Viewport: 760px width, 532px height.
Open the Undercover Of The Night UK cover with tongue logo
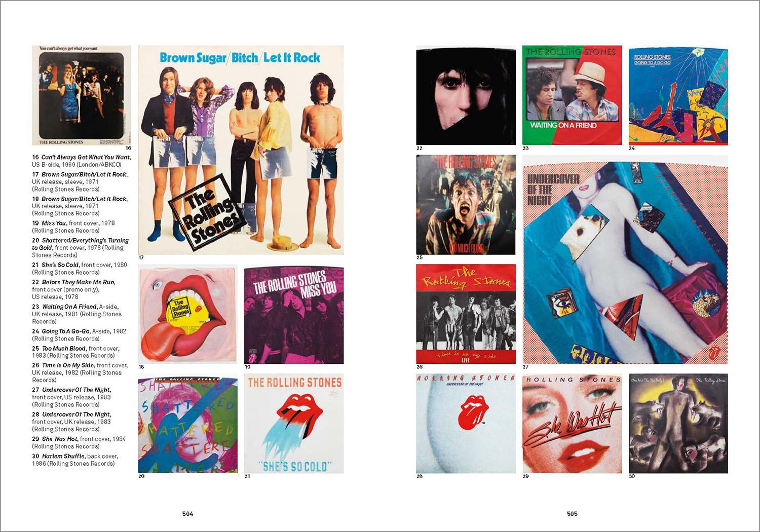466,424
